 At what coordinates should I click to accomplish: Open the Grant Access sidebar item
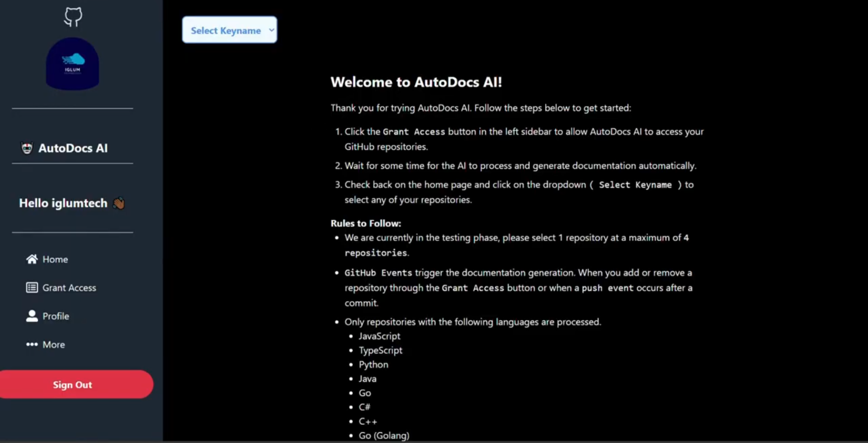(69, 288)
